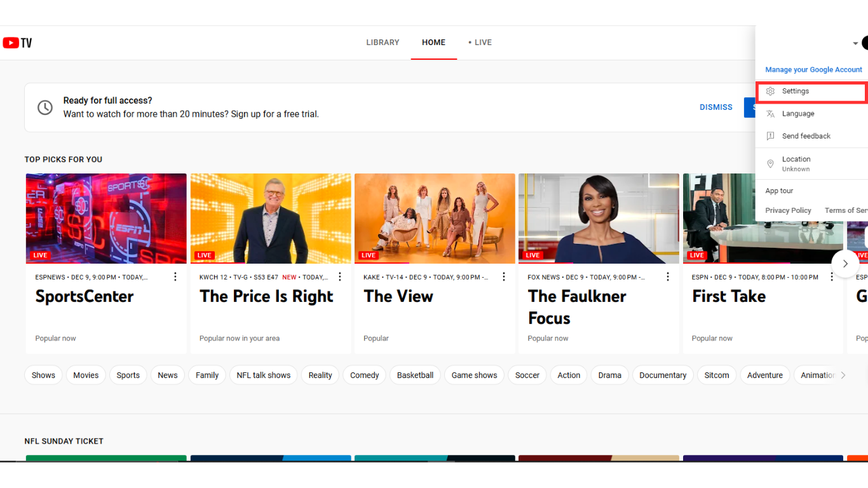
Task: Open the SportsCenter live thumbnail
Action: point(106,219)
